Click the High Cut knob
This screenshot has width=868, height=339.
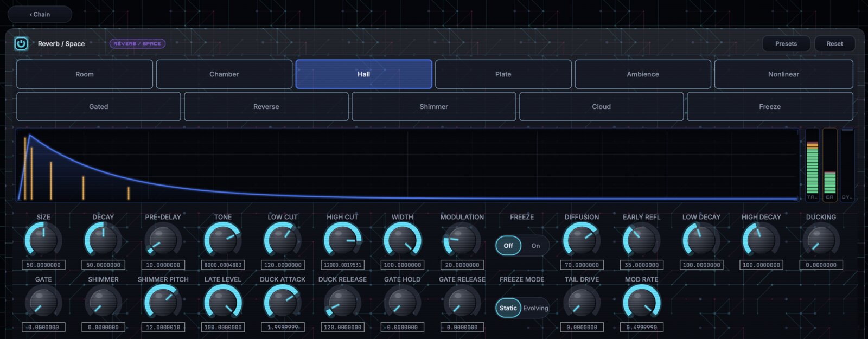pos(342,240)
